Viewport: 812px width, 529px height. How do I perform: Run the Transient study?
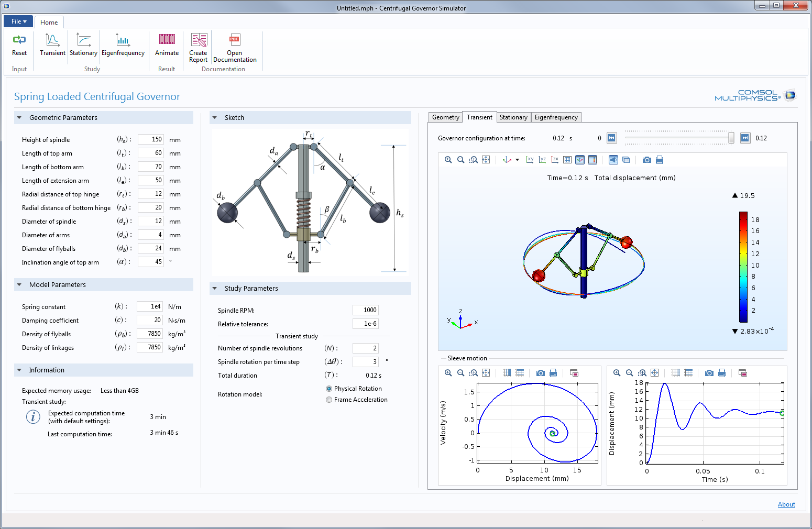click(52, 40)
